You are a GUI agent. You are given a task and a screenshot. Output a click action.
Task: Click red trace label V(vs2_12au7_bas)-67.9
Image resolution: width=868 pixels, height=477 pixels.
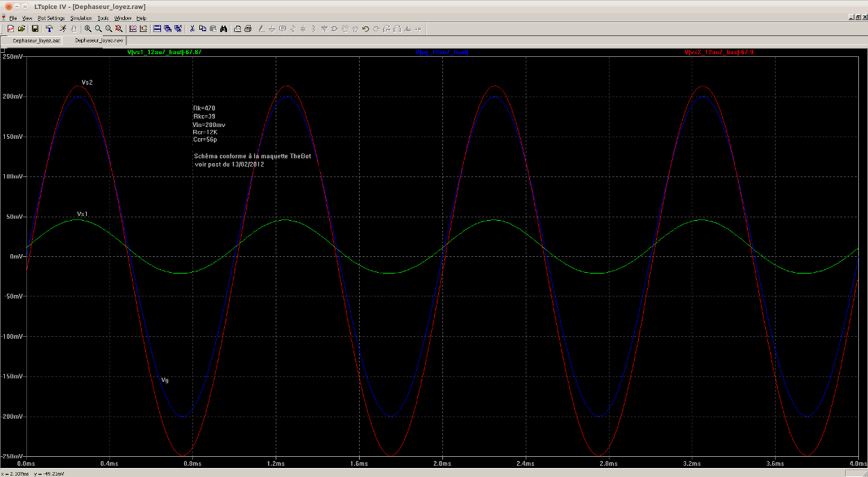[x=719, y=53]
